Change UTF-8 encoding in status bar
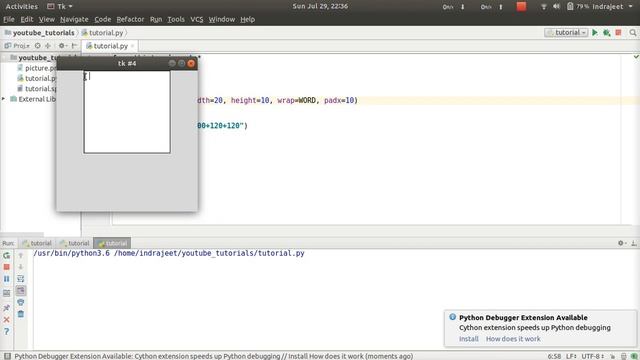Viewport: 640px width, 360px height. (x=593, y=356)
